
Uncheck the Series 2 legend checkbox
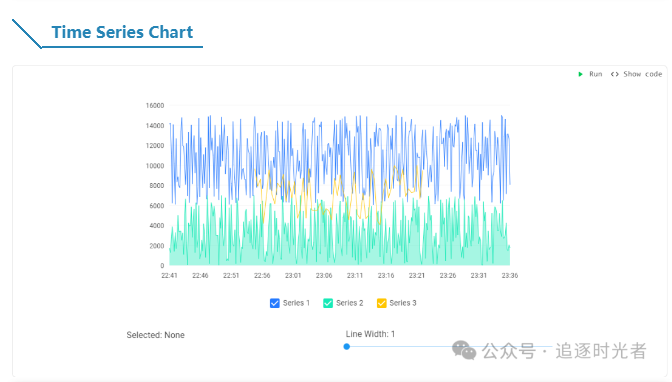point(328,303)
